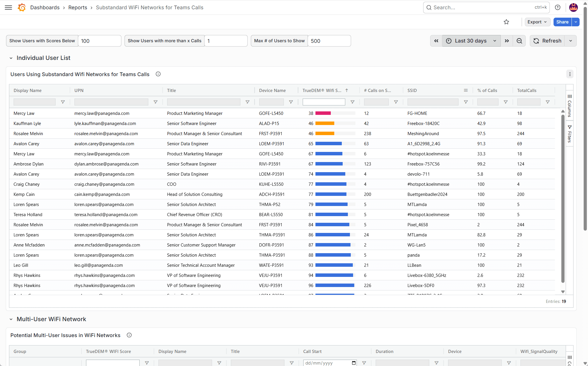Viewport: 588px width, 366px height.
Task: Edit the Max # of Users to Show field
Action: click(x=329, y=41)
